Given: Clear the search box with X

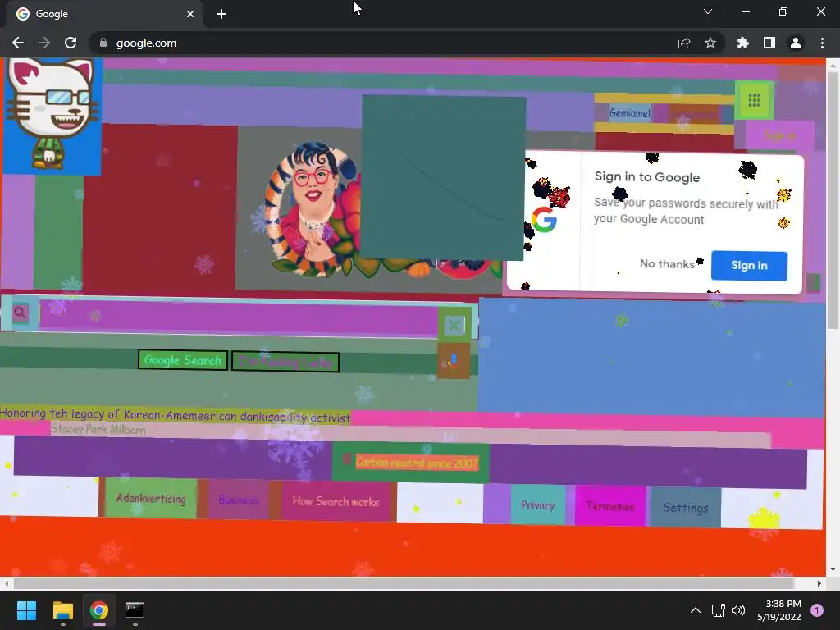Looking at the screenshot, I should pyautogui.click(x=454, y=325).
